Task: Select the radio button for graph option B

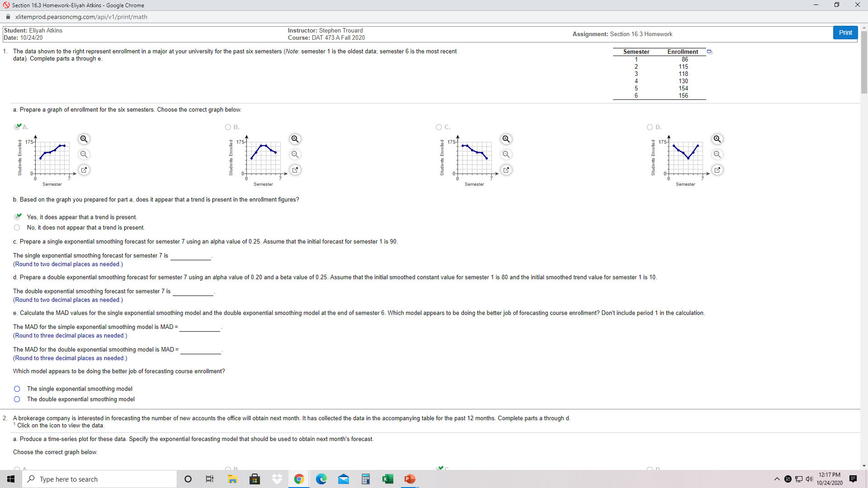Action: click(228, 127)
